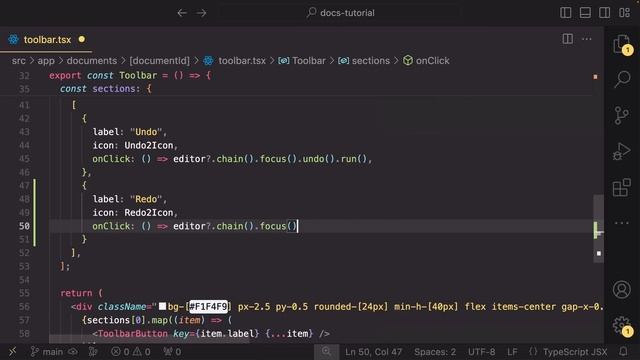Go back with the left arrow

click(182, 13)
